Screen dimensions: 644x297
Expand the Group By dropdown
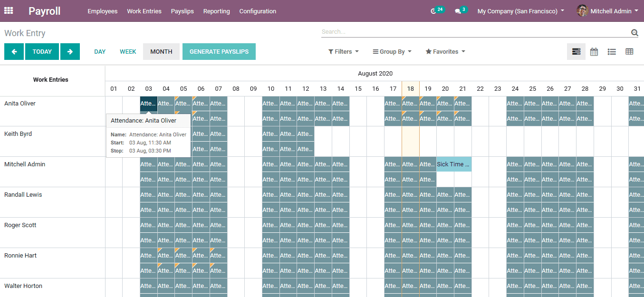pos(392,52)
